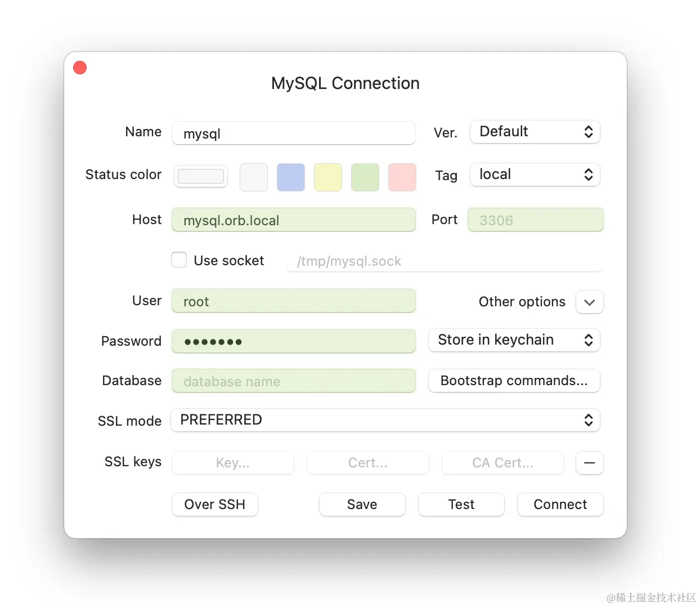Open the Over SSH settings
The width and height of the screenshot is (700, 607).
tap(214, 505)
